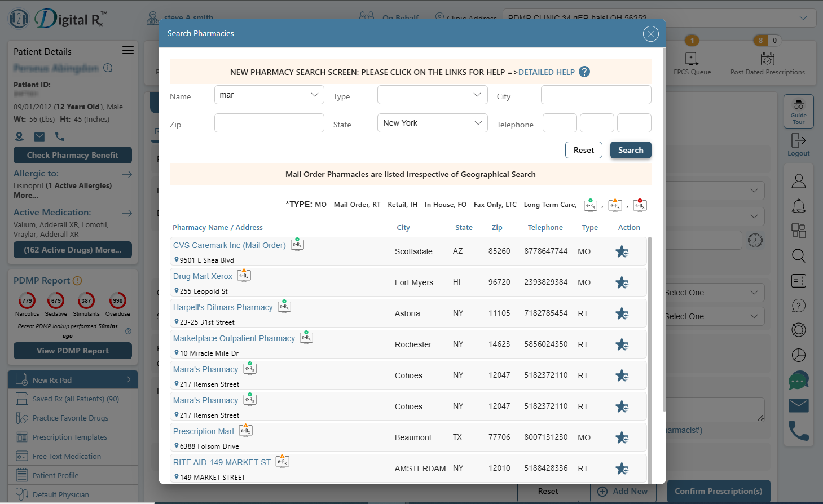Screen dimensions: 823x504
Task: Click Check Pharmacy Benefit button
Action: (73, 155)
